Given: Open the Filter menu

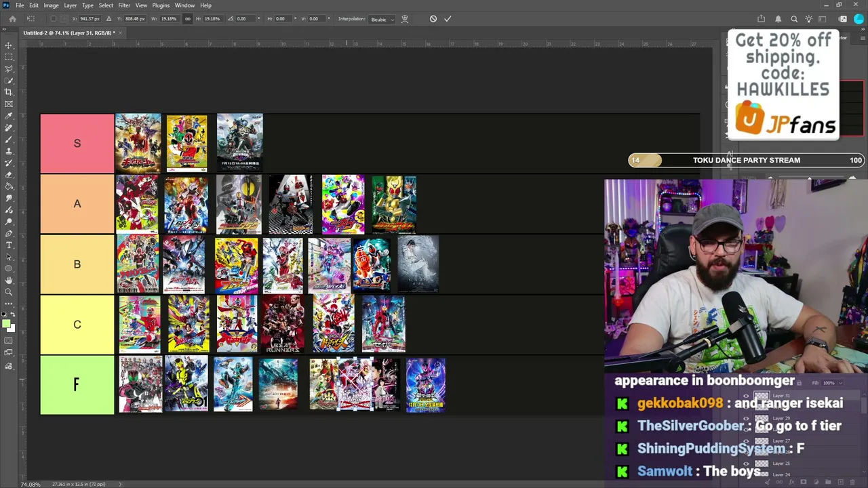Looking at the screenshot, I should 124,5.
